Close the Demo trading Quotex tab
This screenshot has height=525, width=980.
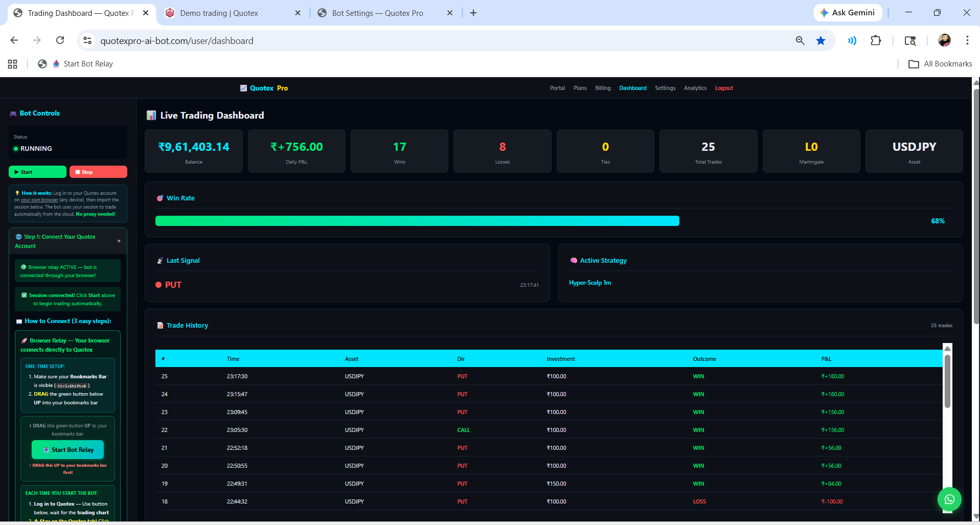click(298, 13)
